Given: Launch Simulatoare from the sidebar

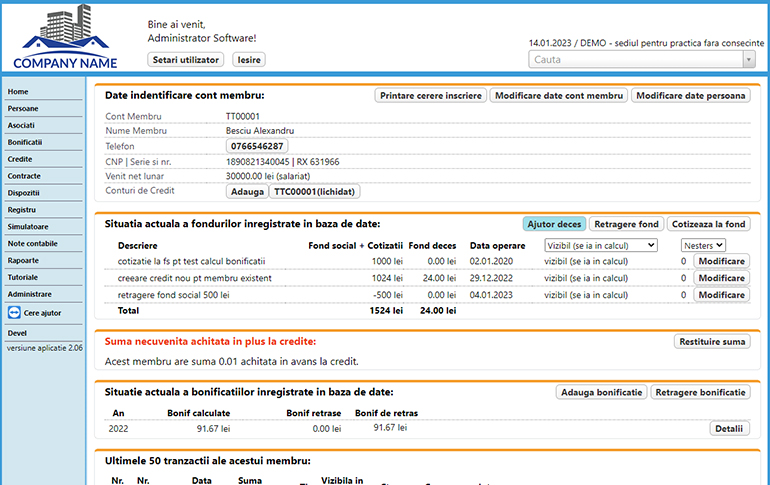Looking at the screenshot, I should click(x=28, y=227).
